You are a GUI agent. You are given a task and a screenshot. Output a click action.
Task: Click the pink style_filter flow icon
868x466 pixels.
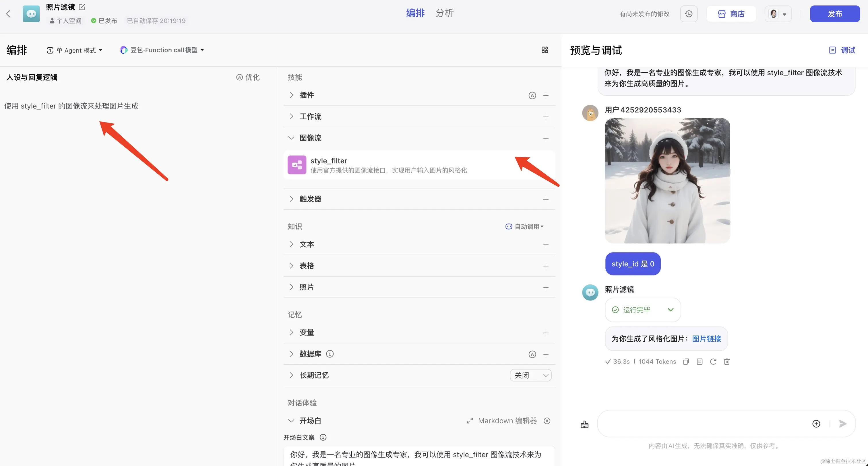coord(297,165)
